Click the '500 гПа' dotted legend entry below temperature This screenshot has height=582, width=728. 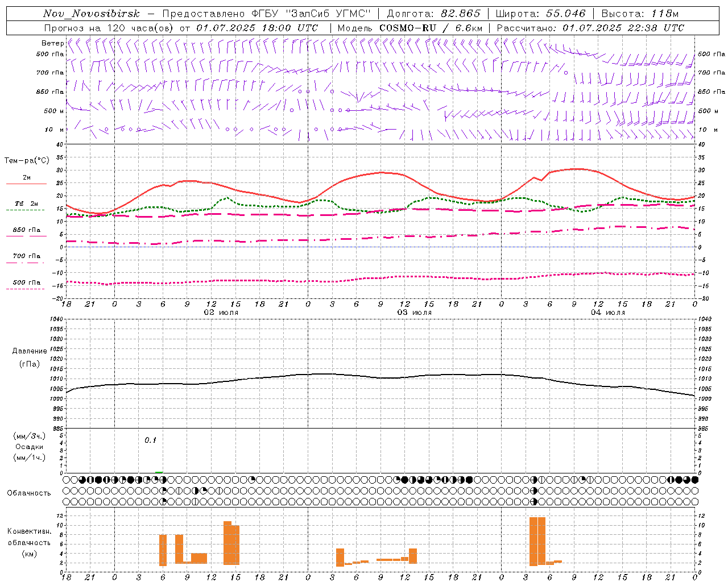click(26, 285)
